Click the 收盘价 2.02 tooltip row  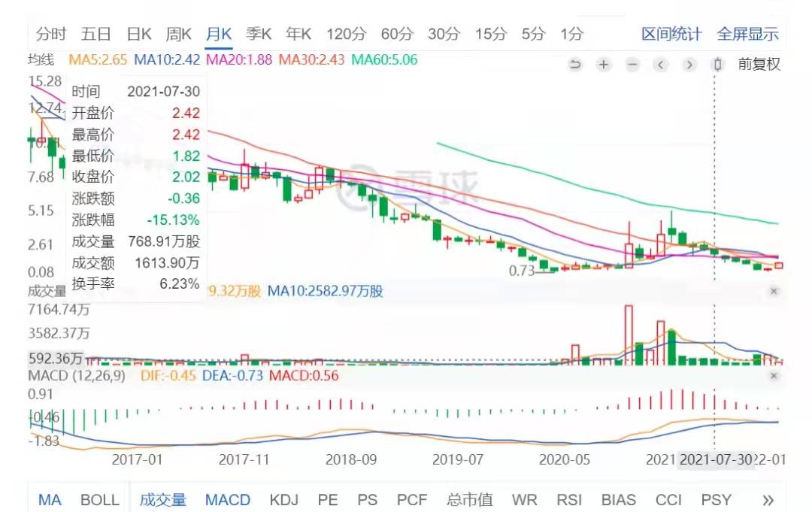pos(135,177)
